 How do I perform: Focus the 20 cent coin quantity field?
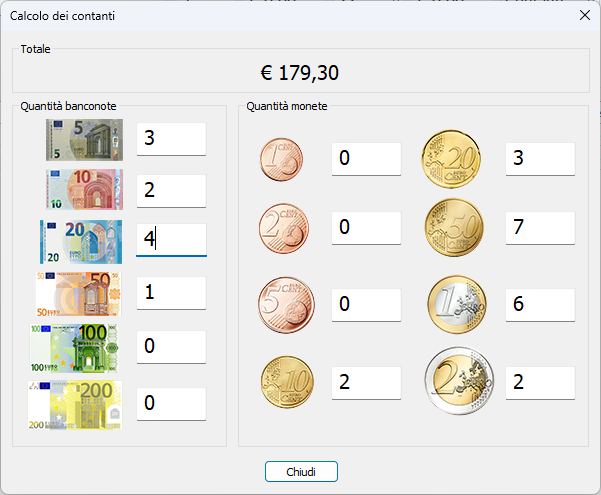[x=540, y=158]
